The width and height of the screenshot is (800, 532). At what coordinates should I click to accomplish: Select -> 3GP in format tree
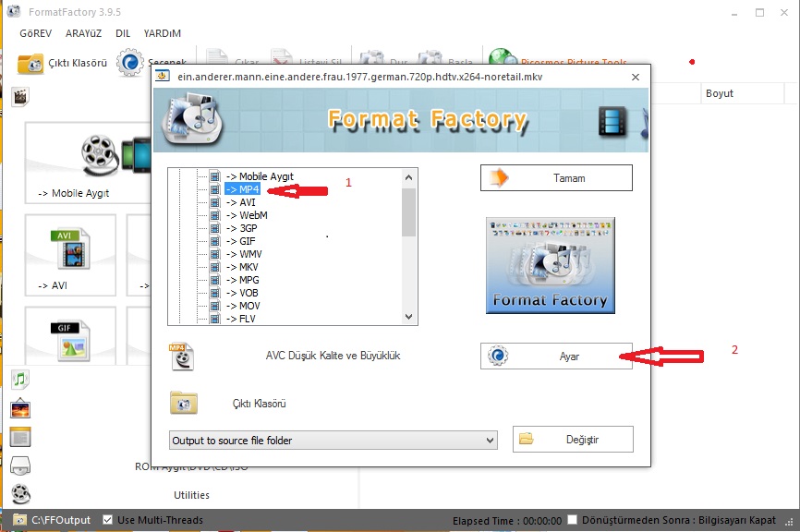242,228
